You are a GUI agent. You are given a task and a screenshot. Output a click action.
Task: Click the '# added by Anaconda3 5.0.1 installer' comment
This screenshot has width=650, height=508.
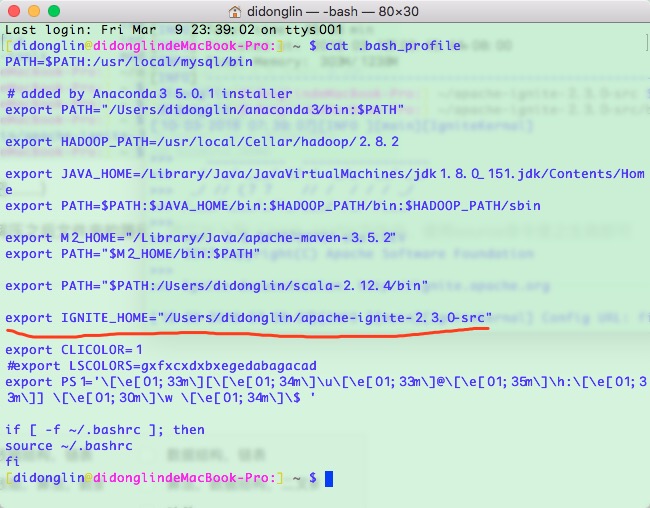click(150, 94)
